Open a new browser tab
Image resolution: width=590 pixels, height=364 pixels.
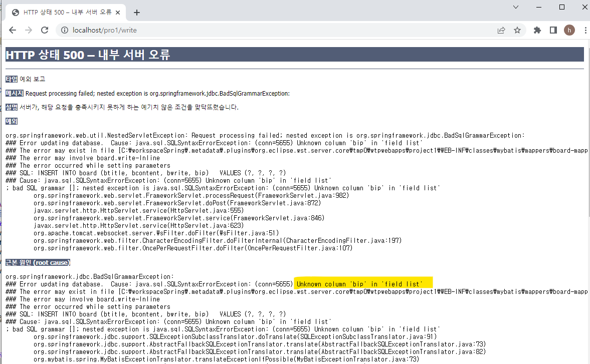[136, 13]
